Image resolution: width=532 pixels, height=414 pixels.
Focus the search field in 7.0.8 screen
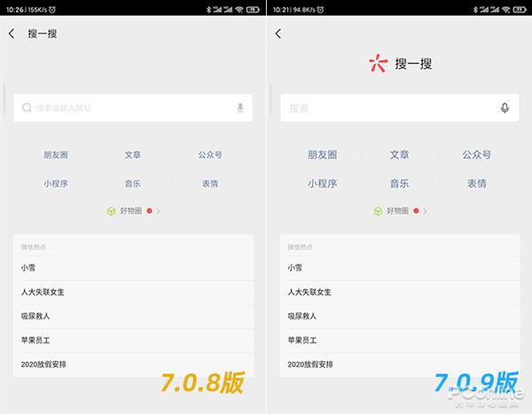(x=133, y=108)
